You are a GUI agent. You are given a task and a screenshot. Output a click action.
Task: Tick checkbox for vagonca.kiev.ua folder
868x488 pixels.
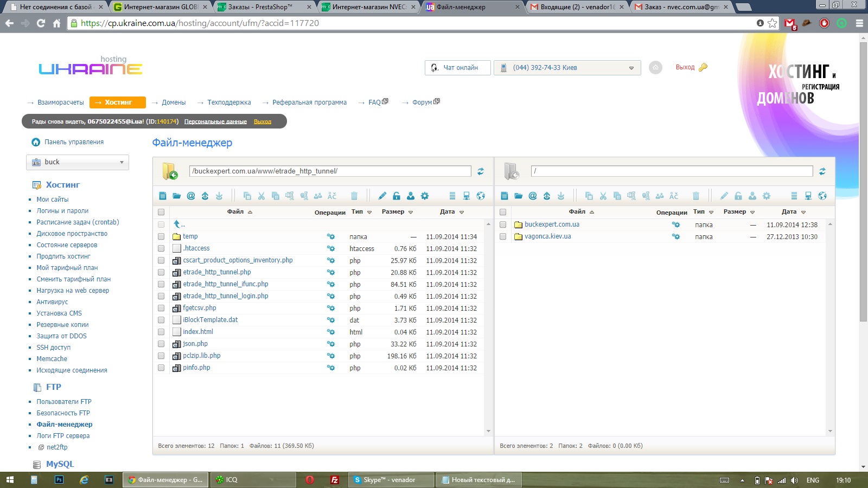coord(503,236)
